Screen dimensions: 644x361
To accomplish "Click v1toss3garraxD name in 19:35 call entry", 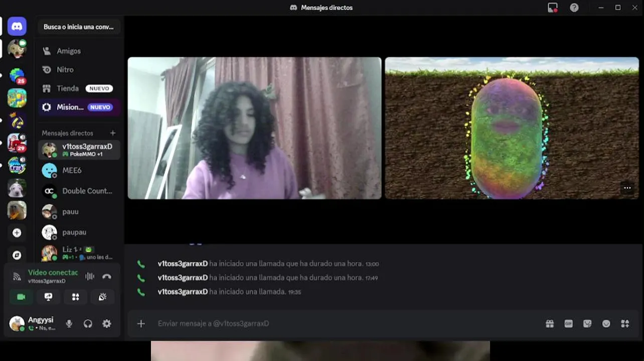I will pyautogui.click(x=183, y=292).
